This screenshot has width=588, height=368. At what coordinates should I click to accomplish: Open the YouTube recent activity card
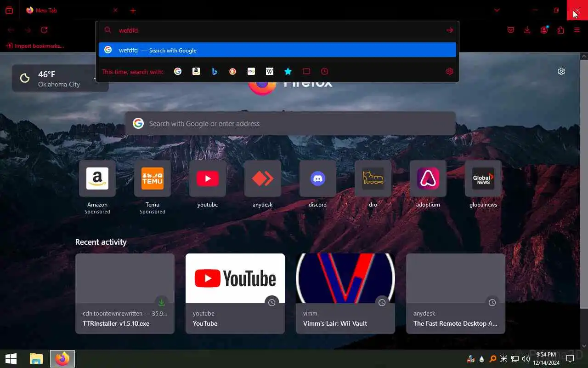click(235, 293)
